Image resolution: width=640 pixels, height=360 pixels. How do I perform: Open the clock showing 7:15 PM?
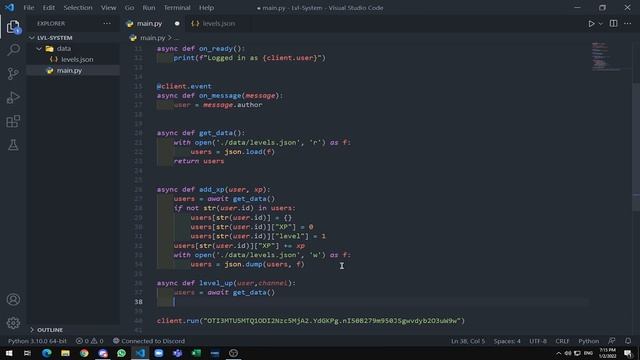pyautogui.click(x=608, y=353)
